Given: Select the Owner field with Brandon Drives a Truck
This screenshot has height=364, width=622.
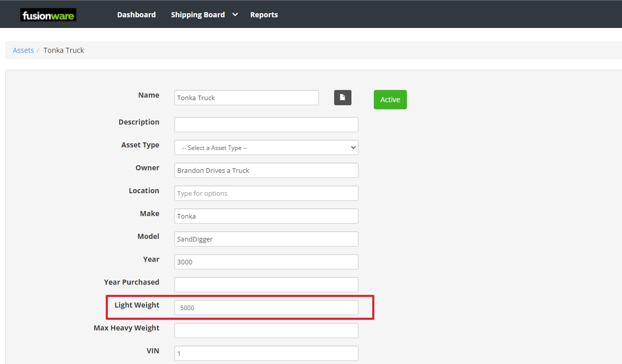Looking at the screenshot, I should pyautogui.click(x=266, y=170).
